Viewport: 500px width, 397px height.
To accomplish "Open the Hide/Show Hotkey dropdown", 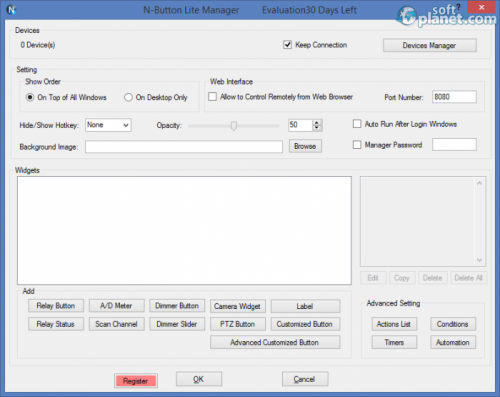I will (108, 125).
